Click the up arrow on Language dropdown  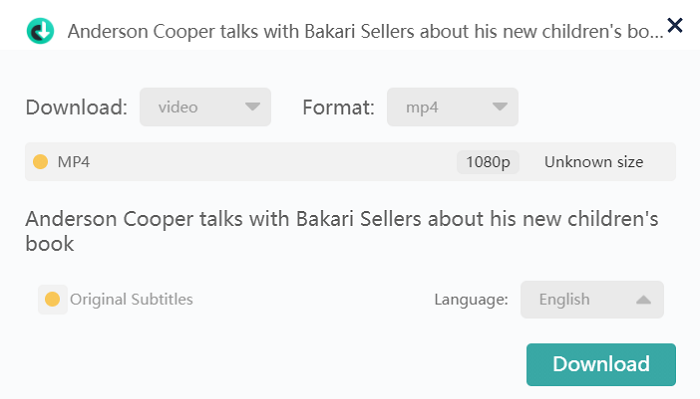tap(643, 299)
